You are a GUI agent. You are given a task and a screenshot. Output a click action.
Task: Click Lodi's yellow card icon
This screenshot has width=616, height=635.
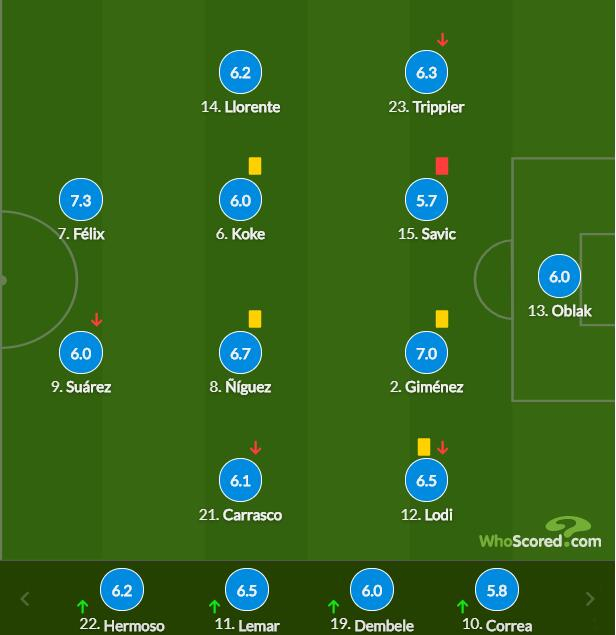click(x=423, y=447)
